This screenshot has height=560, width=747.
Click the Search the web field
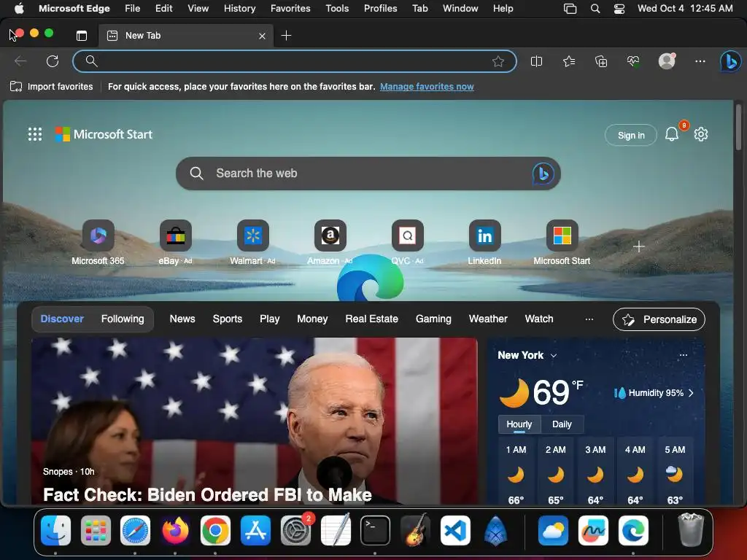pos(368,174)
